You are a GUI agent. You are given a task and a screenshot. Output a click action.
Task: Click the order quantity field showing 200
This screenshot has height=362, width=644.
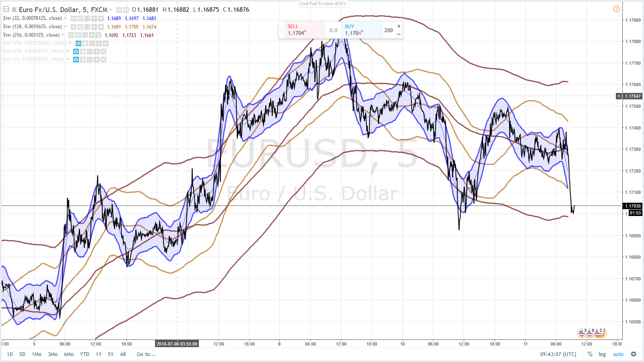pyautogui.click(x=388, y=30)
